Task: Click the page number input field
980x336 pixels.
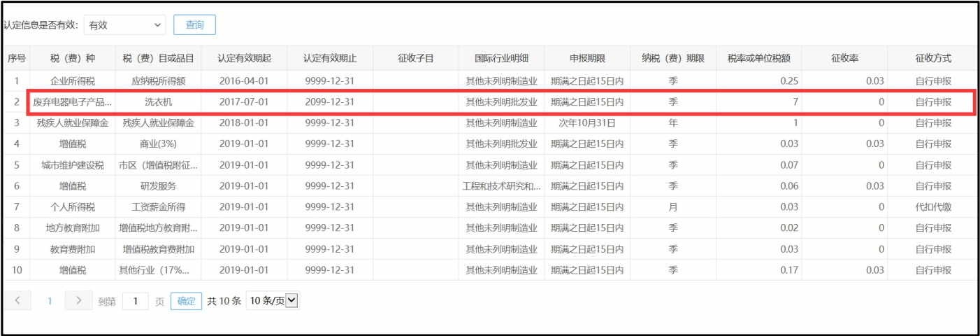Action: pos(136,301)
